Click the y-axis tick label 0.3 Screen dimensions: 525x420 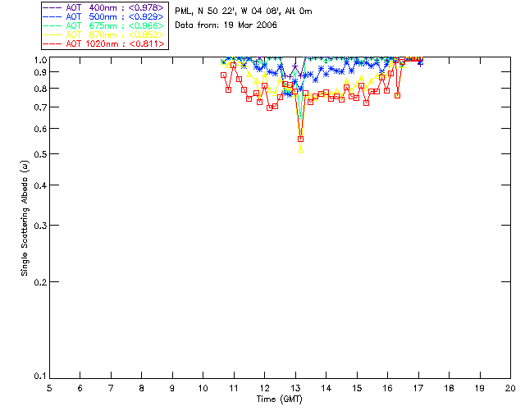coord(40,226)
